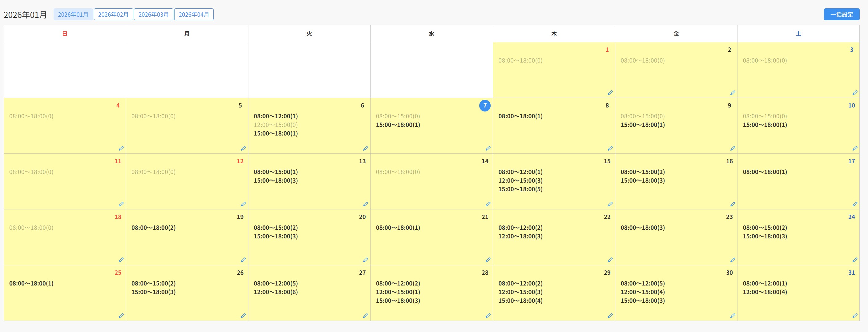This screenshot has width=868, height=332.
Task: Click the edit pencil on January 1
Action: (610, 93)
